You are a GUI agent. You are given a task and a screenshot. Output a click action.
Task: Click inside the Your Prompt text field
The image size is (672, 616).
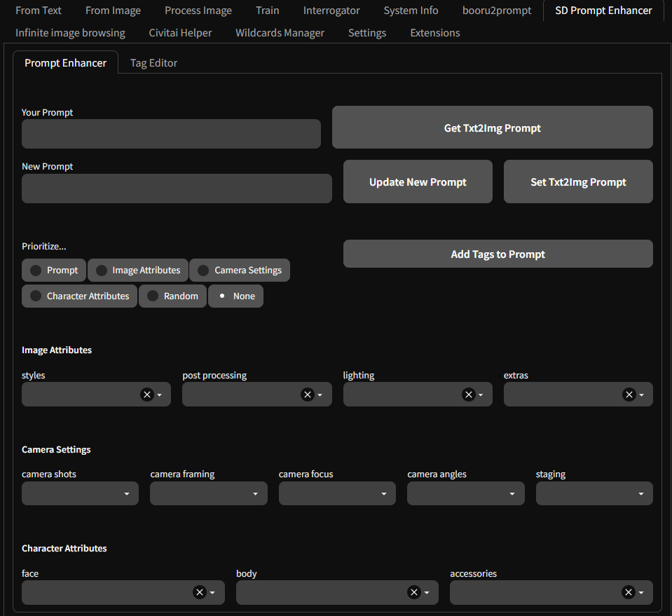pyautogui.click(x=171, y=134)
